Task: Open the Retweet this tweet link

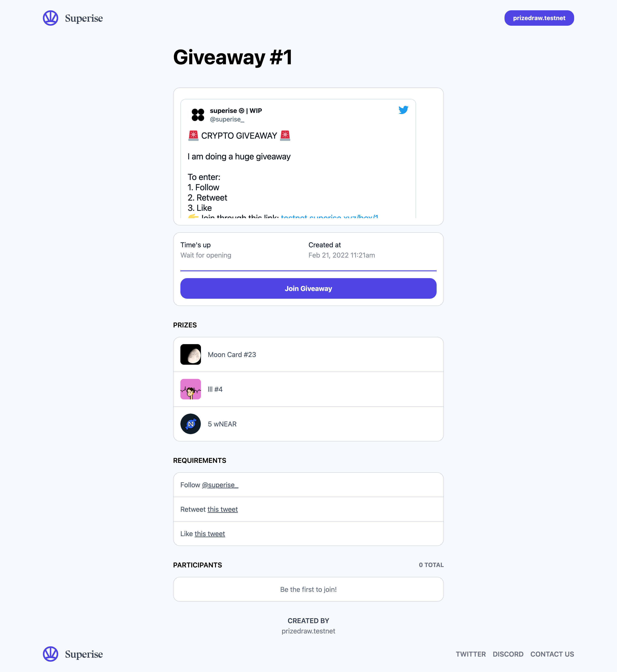Action: [223, 509]
